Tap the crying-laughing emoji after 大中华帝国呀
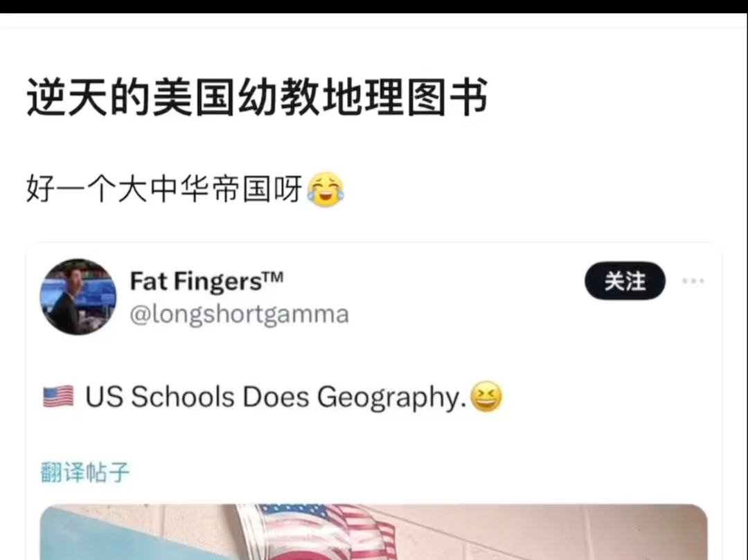Screen dimensions: 748x560 (326, 189)
